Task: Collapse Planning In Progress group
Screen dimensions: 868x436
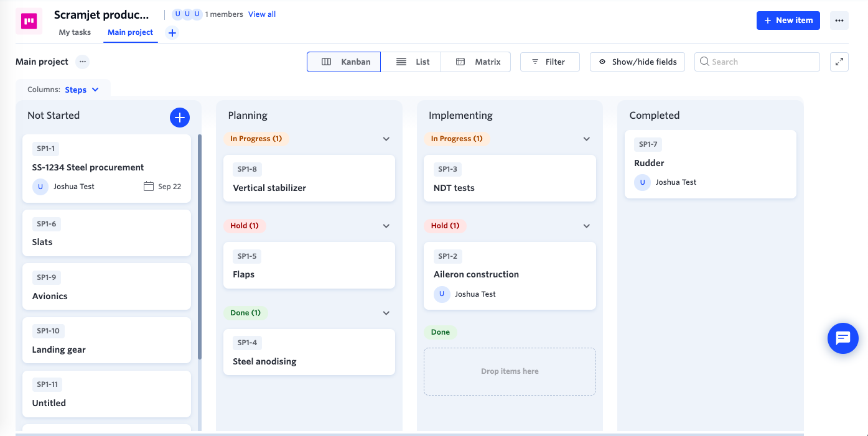Action: (x=386, y=139)
